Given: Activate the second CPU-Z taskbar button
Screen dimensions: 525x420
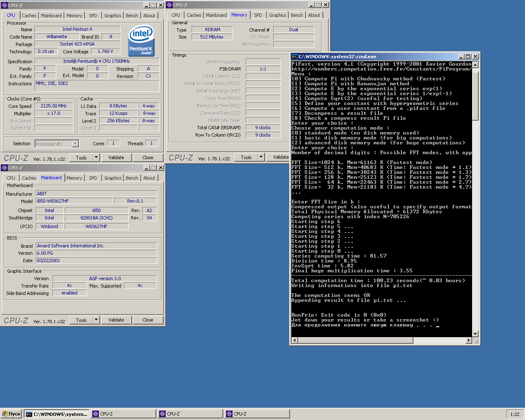Looking at the screenshot, I should pyautogui.click(x=190, y=414).
